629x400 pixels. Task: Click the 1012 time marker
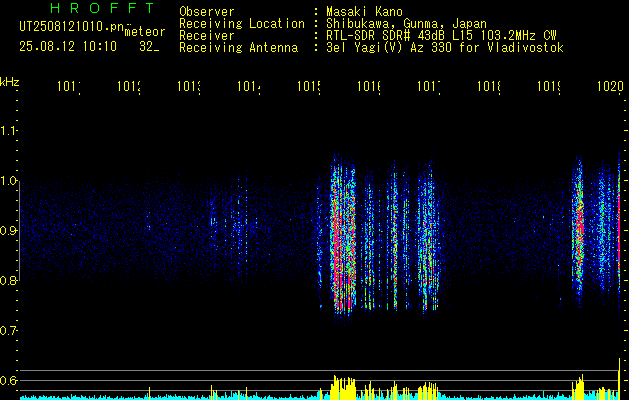coord(129,86)
